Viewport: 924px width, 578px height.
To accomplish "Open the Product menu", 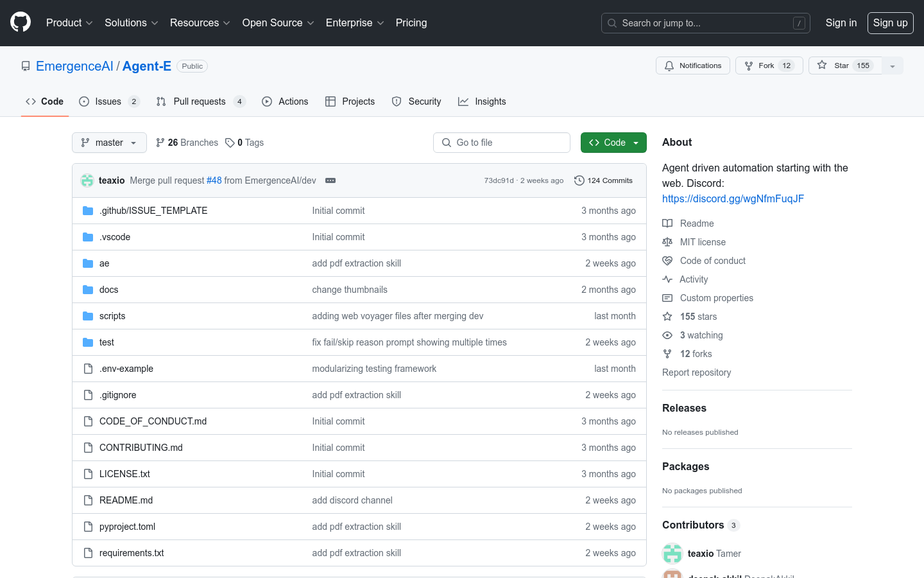I will (x=69, y=22).
